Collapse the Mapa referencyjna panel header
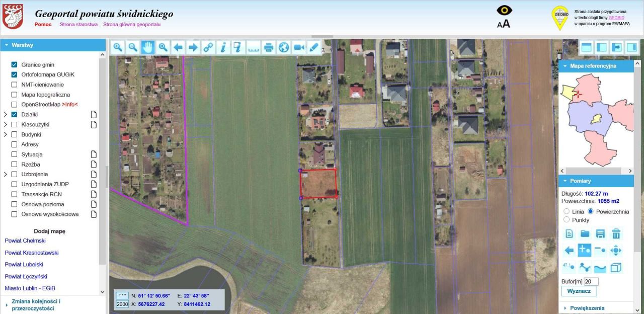644x314 pixels. (596, 66)
